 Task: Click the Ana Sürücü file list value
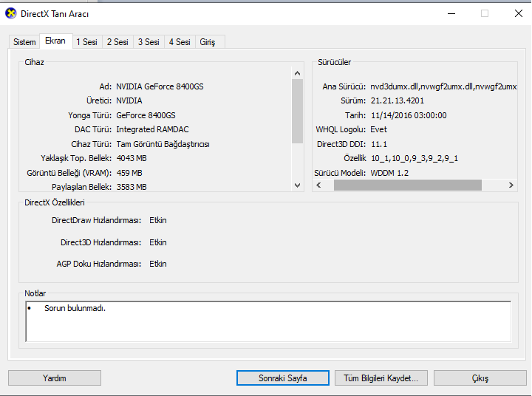click(443, 86)
